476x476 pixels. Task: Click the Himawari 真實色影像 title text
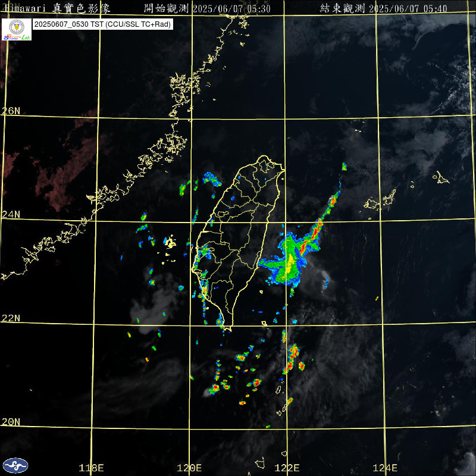(57, 8)
